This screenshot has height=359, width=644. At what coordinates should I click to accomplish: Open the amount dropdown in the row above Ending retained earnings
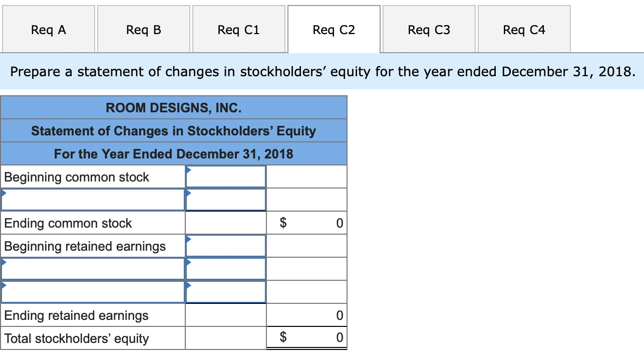coord(225,291)
